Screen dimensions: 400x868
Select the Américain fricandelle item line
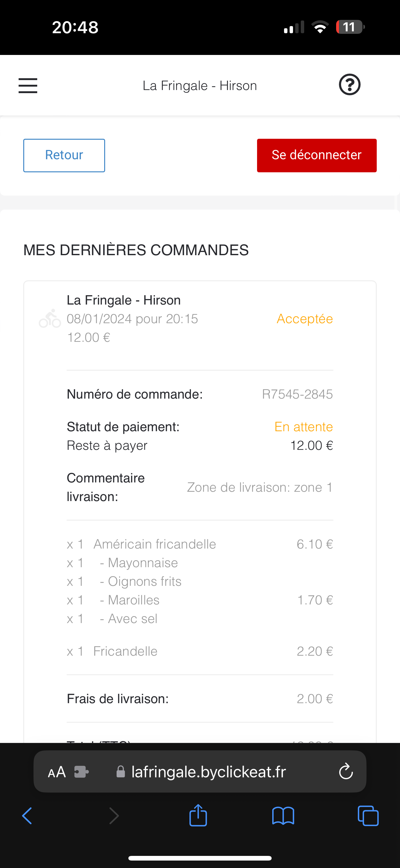pyautogui.click(x=155, y=544)
